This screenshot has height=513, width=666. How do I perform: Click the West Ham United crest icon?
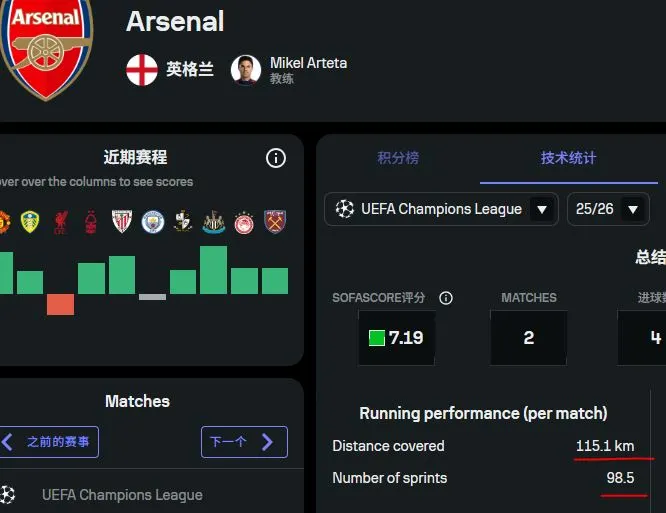coord(274,221)
